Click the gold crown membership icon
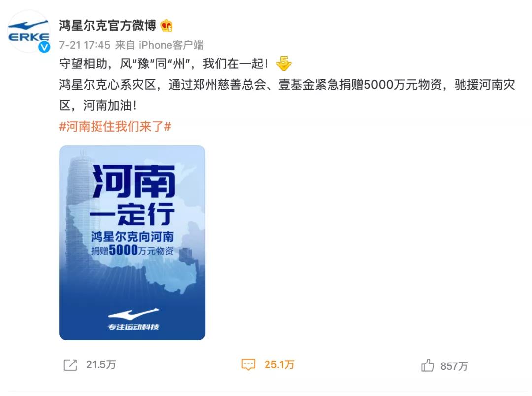The image size is (532, 396). (x=166, y=26)
